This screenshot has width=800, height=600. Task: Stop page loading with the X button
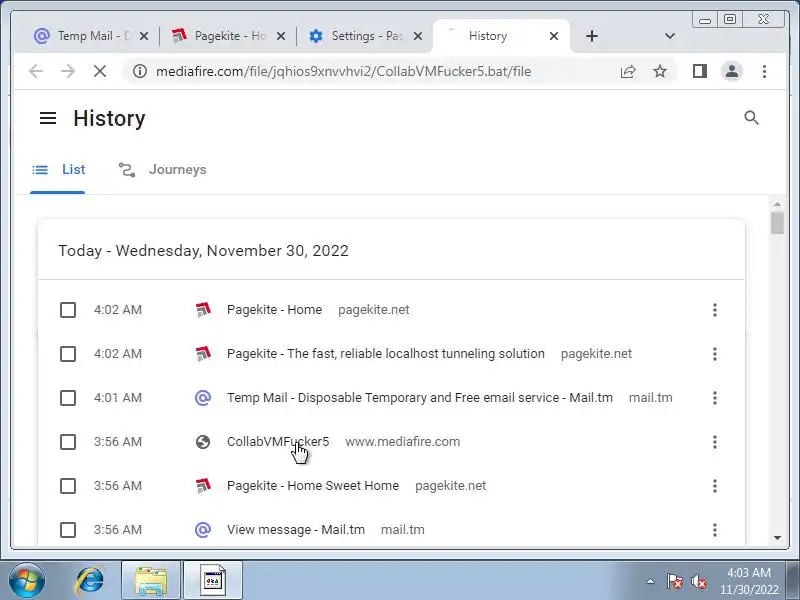tap(100, 71)
